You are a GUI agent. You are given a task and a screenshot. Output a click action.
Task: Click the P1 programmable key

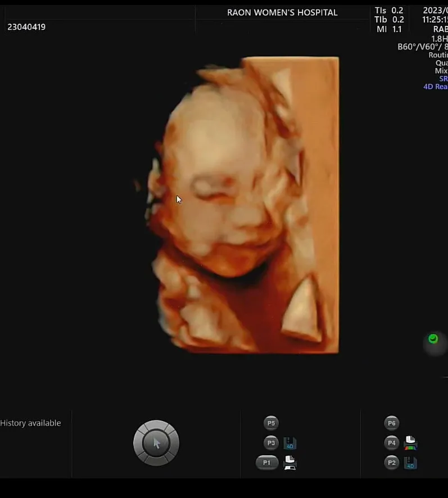click(267, 463)
